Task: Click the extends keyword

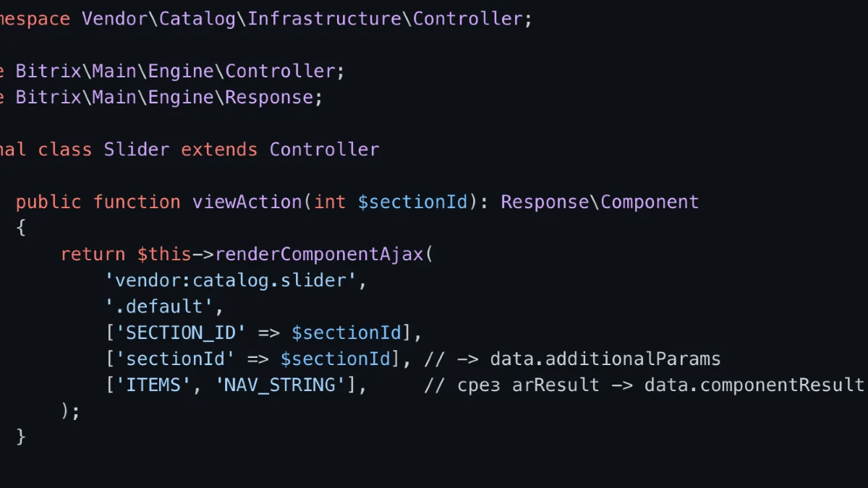Action: (219, 150)
